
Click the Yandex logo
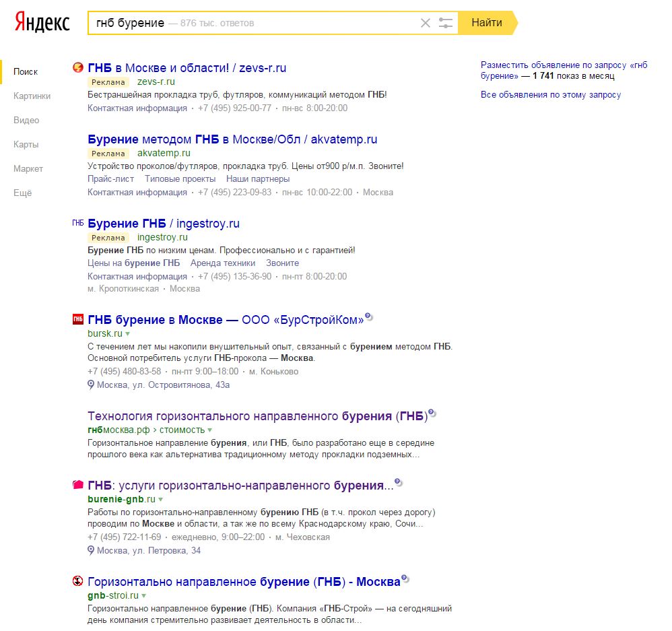coord(42,22)
